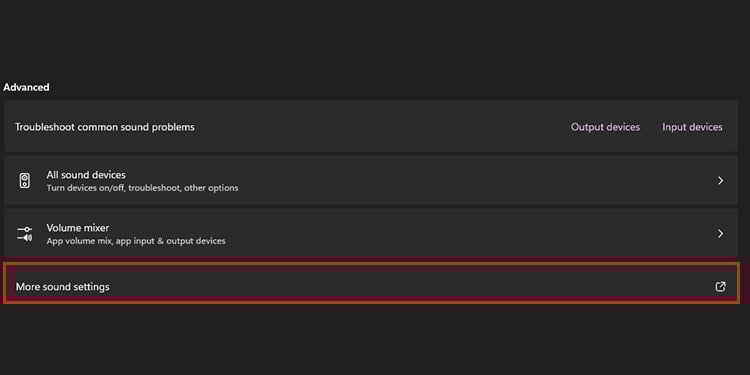Image resolution: width=750 pixels, height=375 pixels.
Task: Click the Troubleshoot common sound problems label
Action: 105,127
